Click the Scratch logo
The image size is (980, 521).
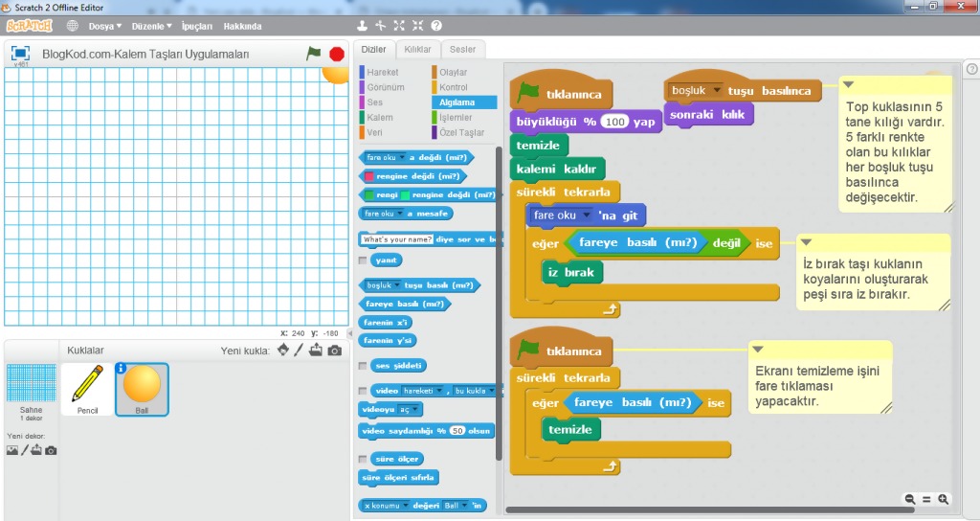pos(30,26)
